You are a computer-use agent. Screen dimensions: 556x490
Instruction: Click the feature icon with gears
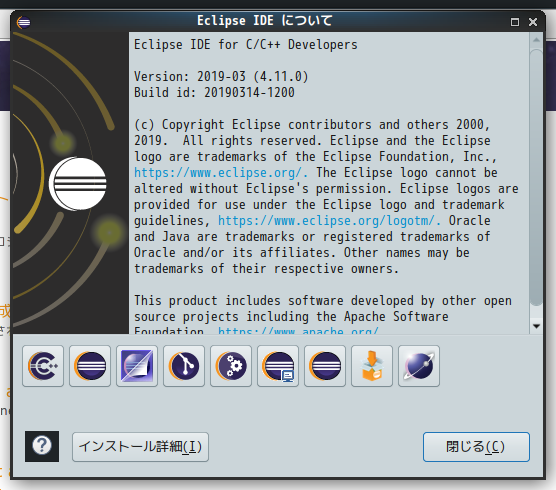click(x=231, y=366)
